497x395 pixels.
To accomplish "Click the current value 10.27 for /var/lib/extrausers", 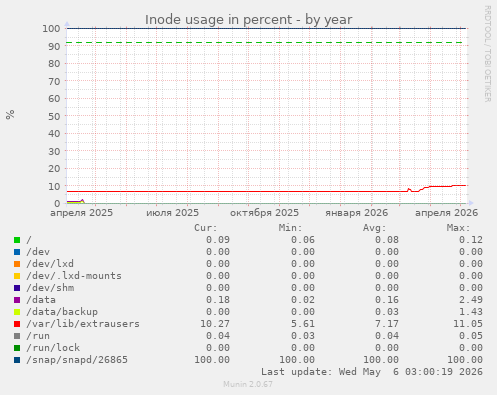I will (x=215, y=324).
